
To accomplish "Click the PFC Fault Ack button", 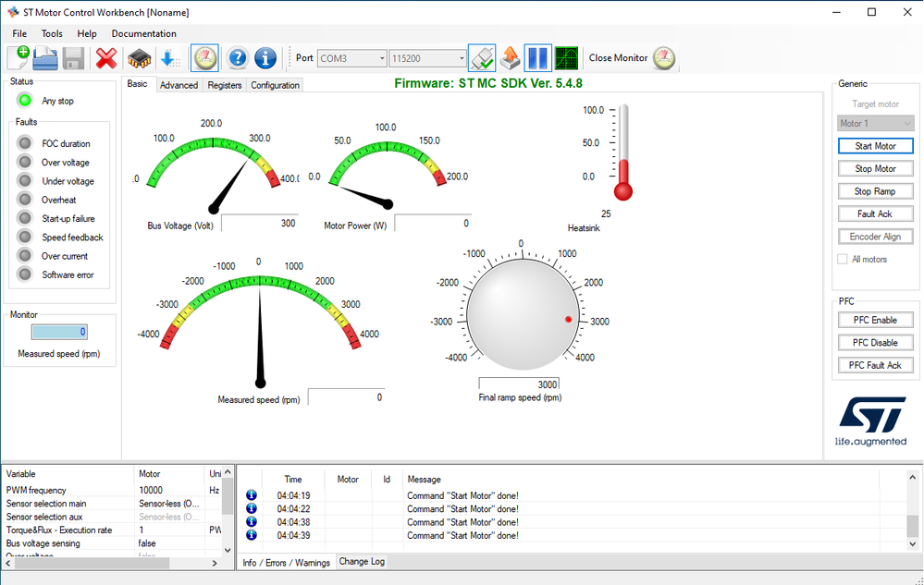I will pyautogui.click(x=876, y=365).
